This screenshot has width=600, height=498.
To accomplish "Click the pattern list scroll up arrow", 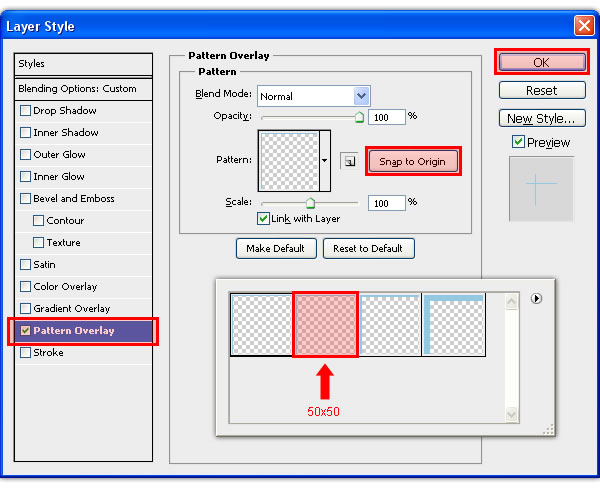I will 511,302.
